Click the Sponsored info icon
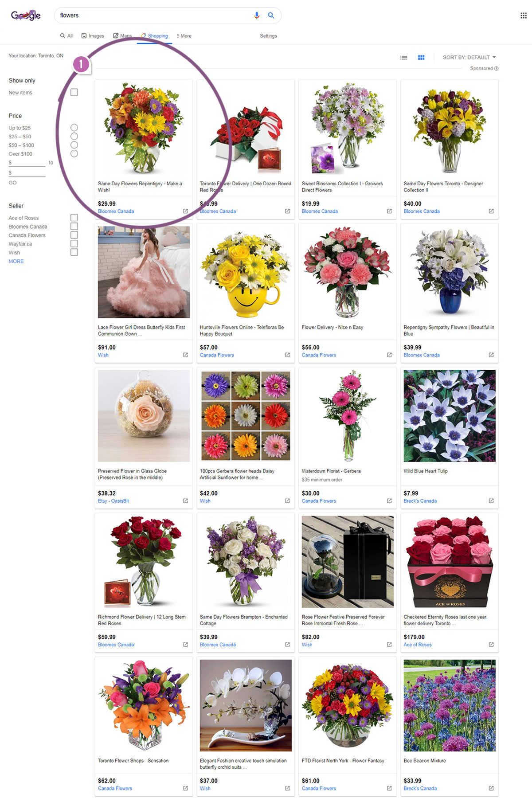 [496, 68]
